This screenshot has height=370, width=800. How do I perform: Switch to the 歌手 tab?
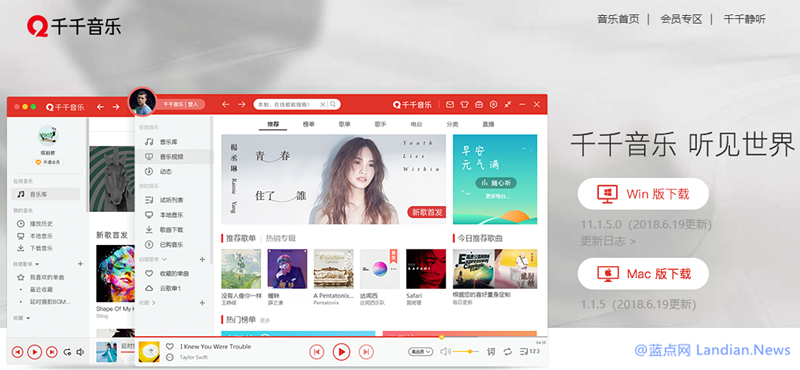[381, 124]
